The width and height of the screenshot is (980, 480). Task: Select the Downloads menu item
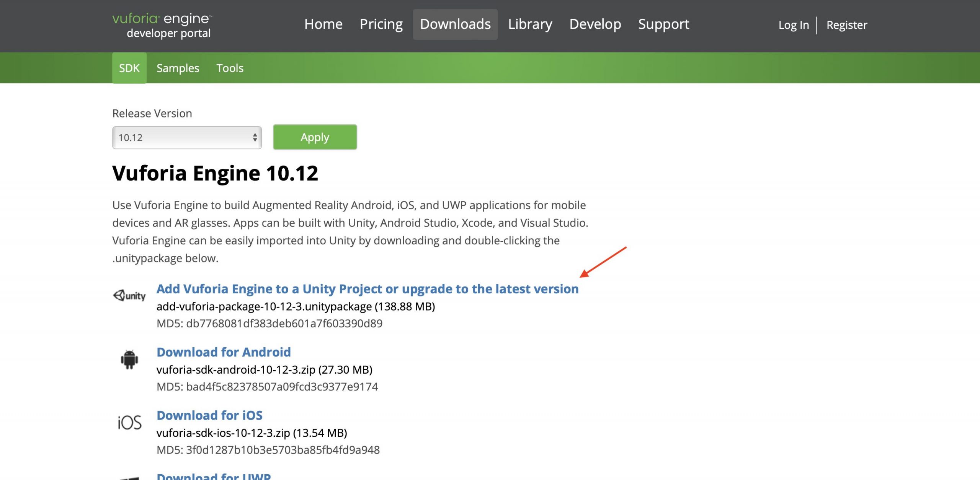click(455, 24)
